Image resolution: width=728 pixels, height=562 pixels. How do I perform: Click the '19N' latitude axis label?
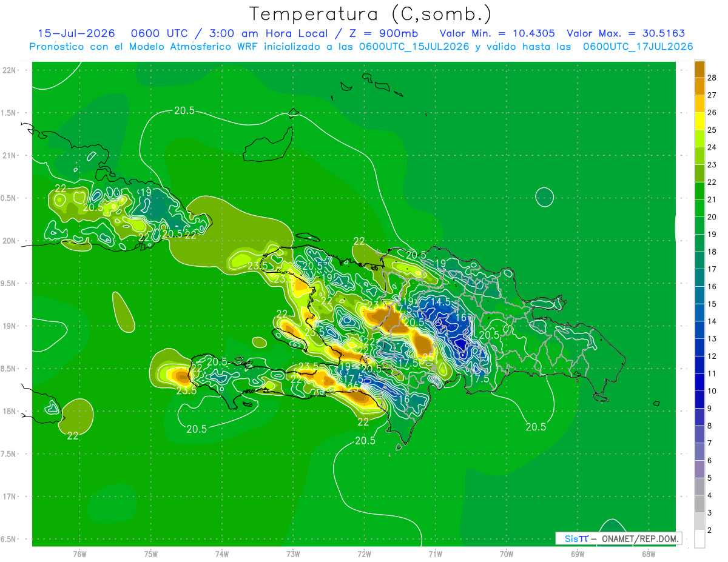[x=8, y=326]
